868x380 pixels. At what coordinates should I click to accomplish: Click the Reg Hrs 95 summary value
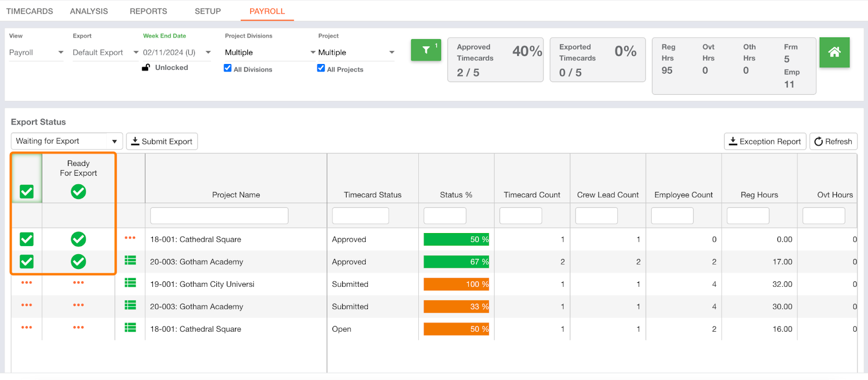pos(667,70)
